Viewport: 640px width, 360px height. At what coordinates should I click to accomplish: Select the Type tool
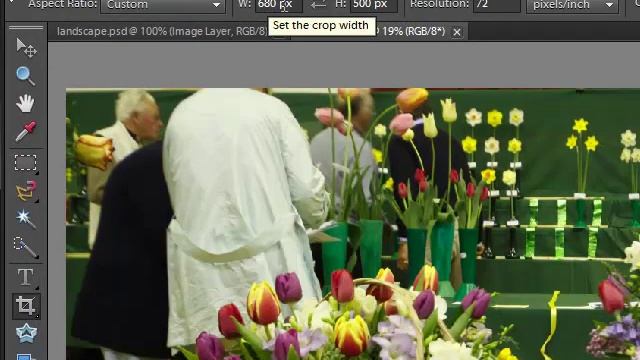(25, 277)
